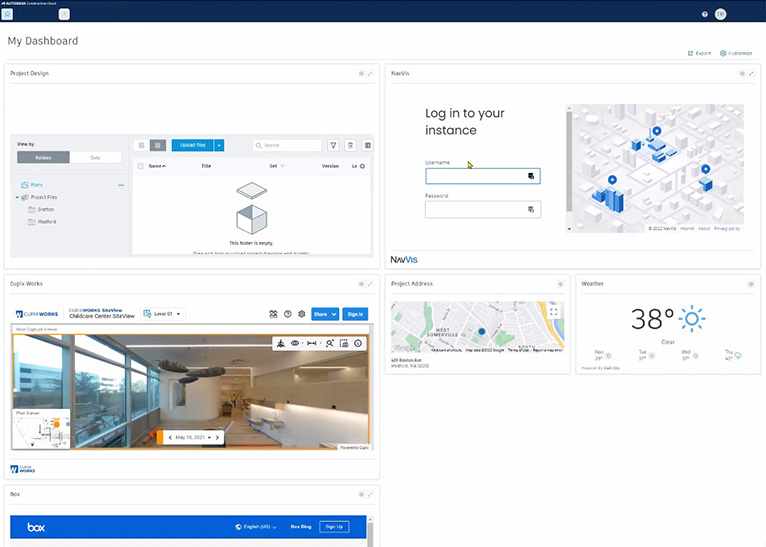
Task: Open the help icon in top bar
Action: [x=705, y=14]
